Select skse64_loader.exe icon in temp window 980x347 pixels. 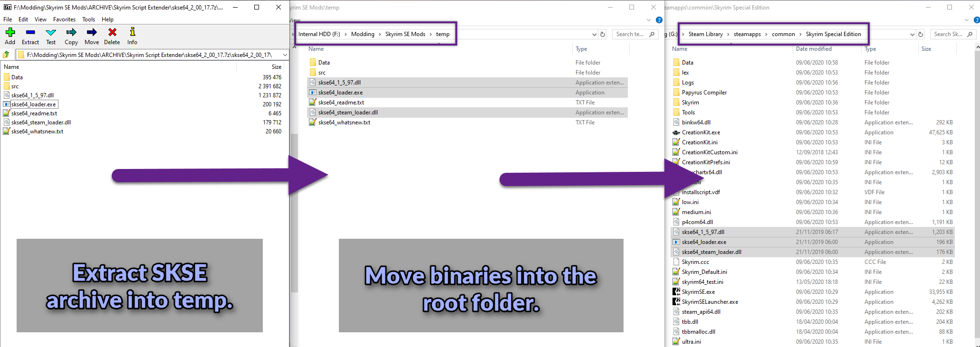click(x=313, y=93)
